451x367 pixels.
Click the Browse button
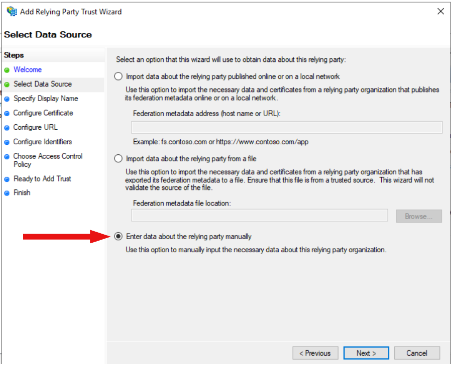pyautogui.click(x=419, y=216)
